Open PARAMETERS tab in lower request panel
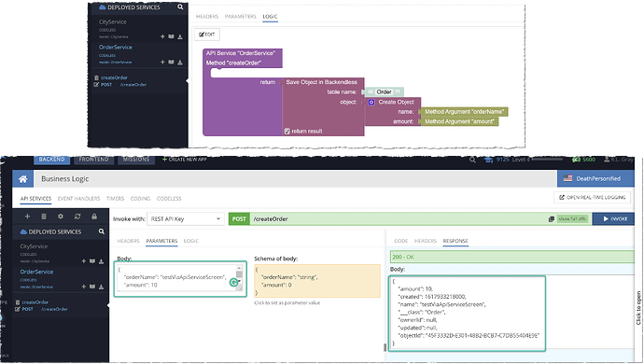The width and height of the screenshot is (644, 364). pyautogui.click(x=161, y=241)
